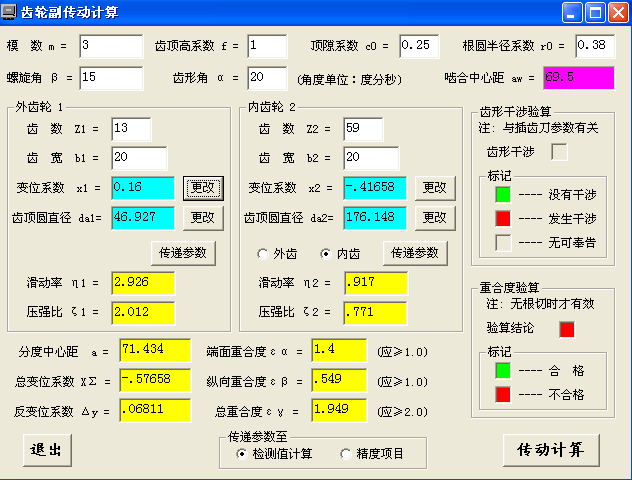Click the 端面重合度 εα field showing 1.4
Image resolution: width=632 pixels, height=480 pixels.
click(x=339, y=350)
